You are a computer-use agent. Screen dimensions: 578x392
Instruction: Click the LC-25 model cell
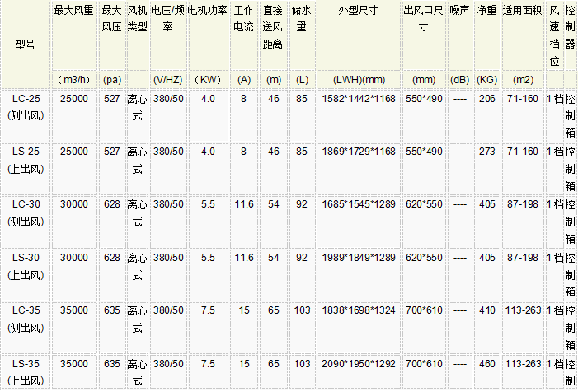[26, 98]
